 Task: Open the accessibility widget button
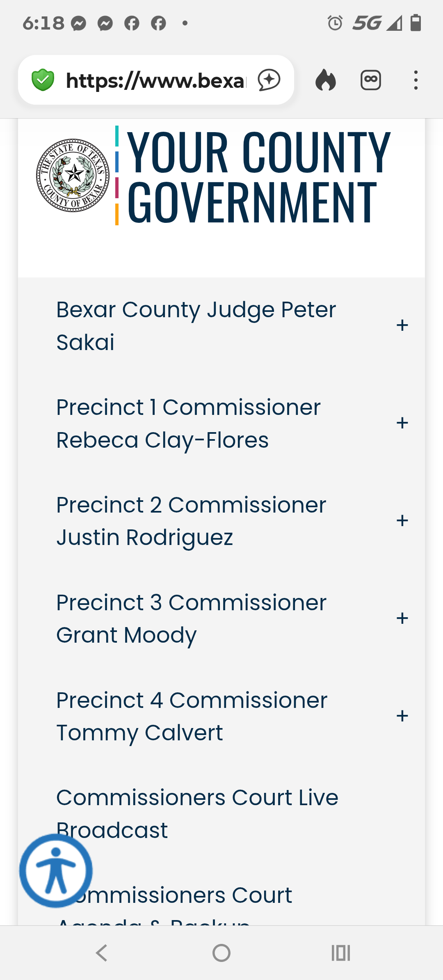point(56,870)
